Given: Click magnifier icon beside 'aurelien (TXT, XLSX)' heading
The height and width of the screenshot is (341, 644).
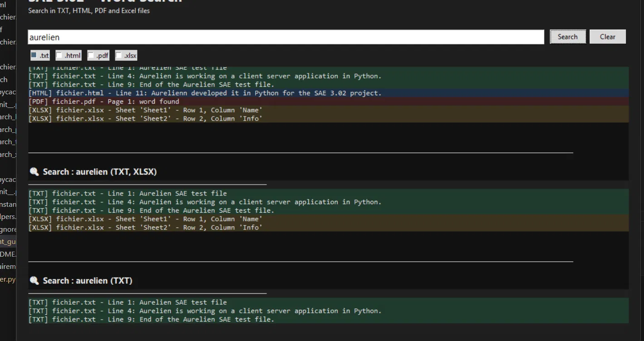Looking at the screenshot, I should [34, 172].
